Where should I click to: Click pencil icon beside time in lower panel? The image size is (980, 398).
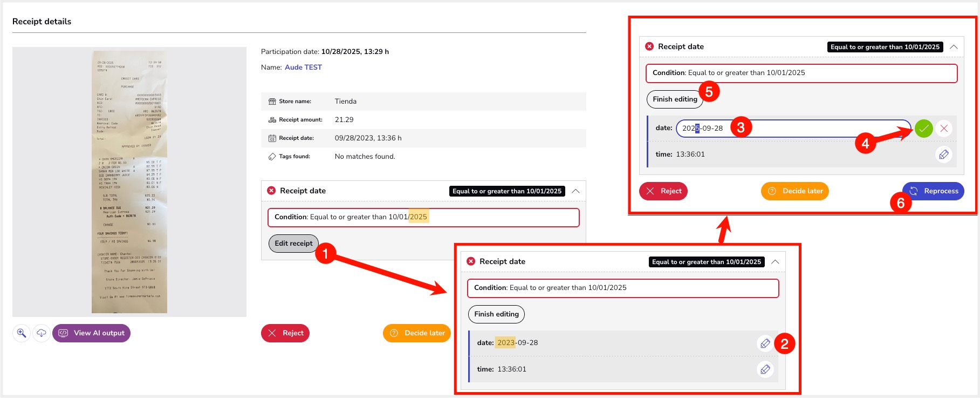[x=765, y=369]
